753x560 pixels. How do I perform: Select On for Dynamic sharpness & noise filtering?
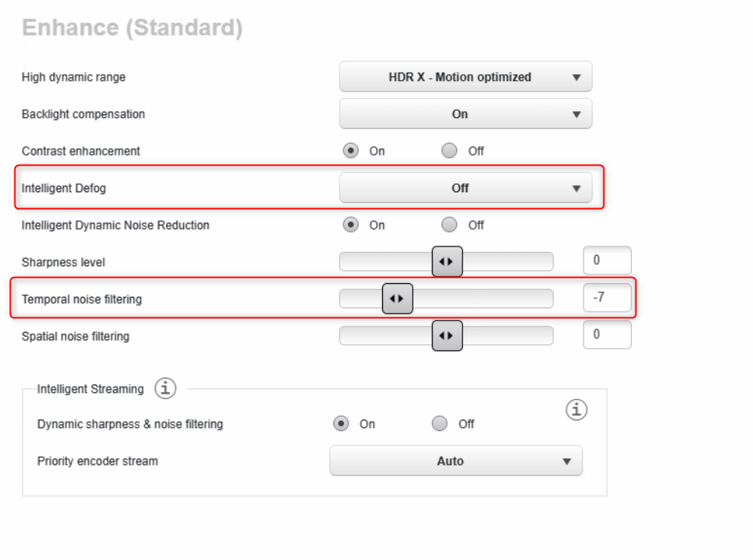tap(341, 423)
